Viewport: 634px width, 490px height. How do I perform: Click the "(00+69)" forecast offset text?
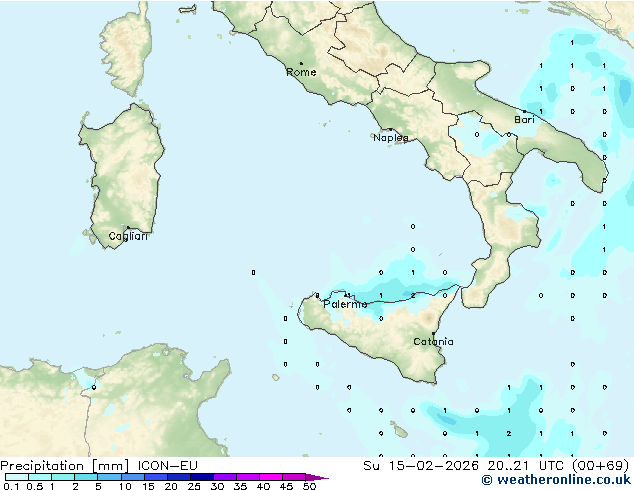coord(600,466)
